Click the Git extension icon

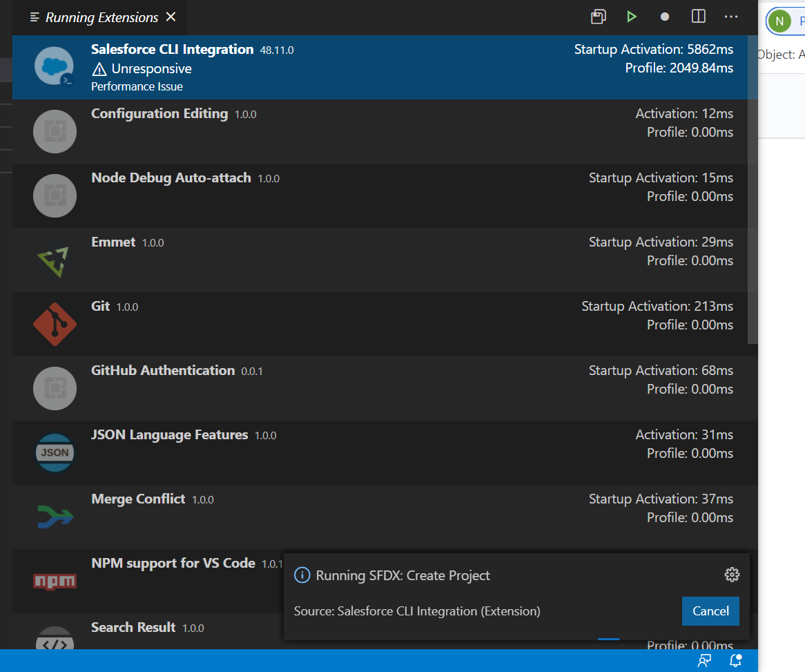coord(55,324)
